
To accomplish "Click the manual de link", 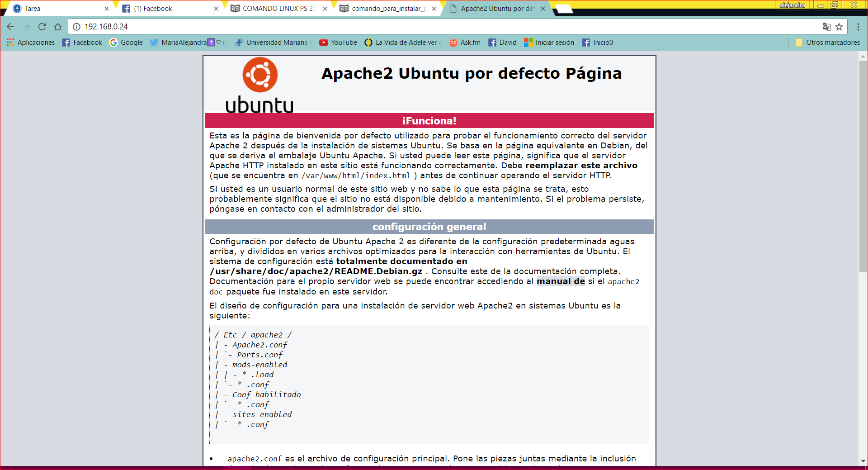I will tap(561, 281).
